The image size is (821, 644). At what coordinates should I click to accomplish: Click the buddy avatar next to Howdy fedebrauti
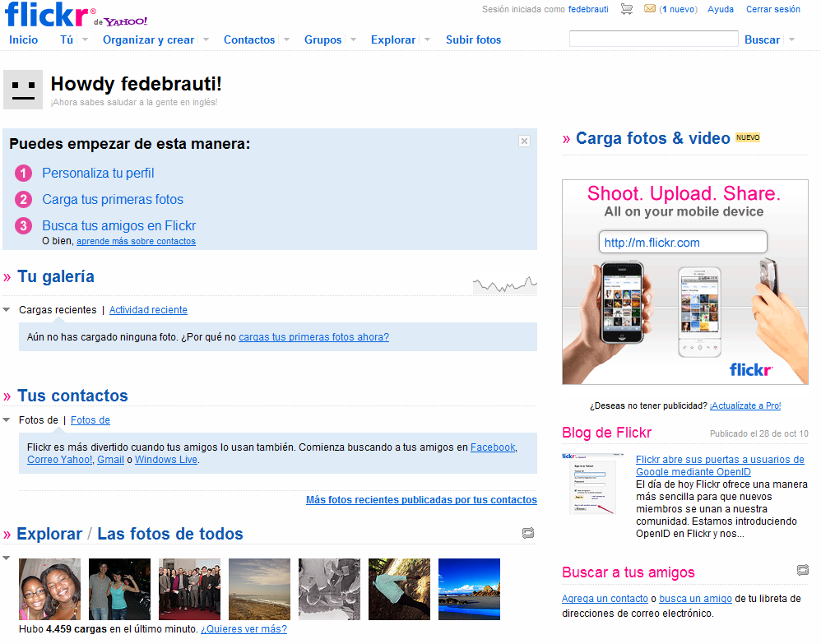[x=22, y=89]
